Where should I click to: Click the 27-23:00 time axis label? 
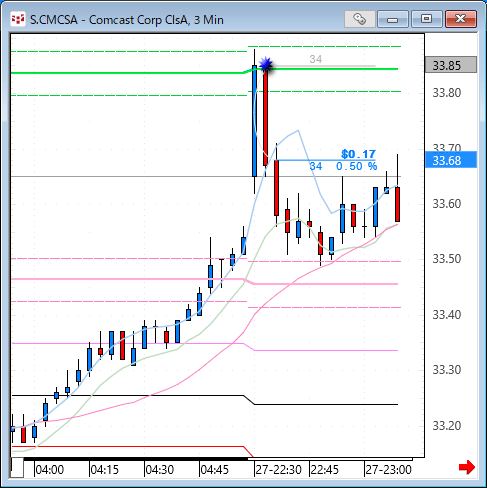[x=388, y=470]
